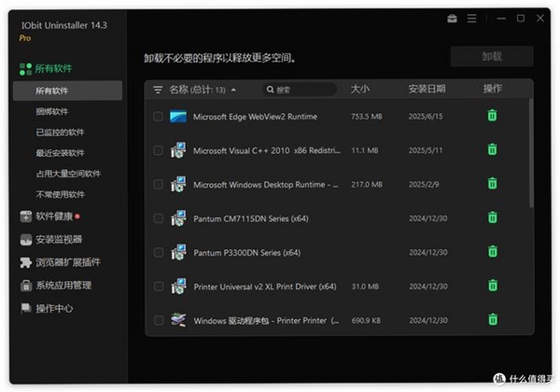Select the Printer Universal v2 XL Print Driver name
The width and height of the screenshot is (560, 392).
[265, 287]
